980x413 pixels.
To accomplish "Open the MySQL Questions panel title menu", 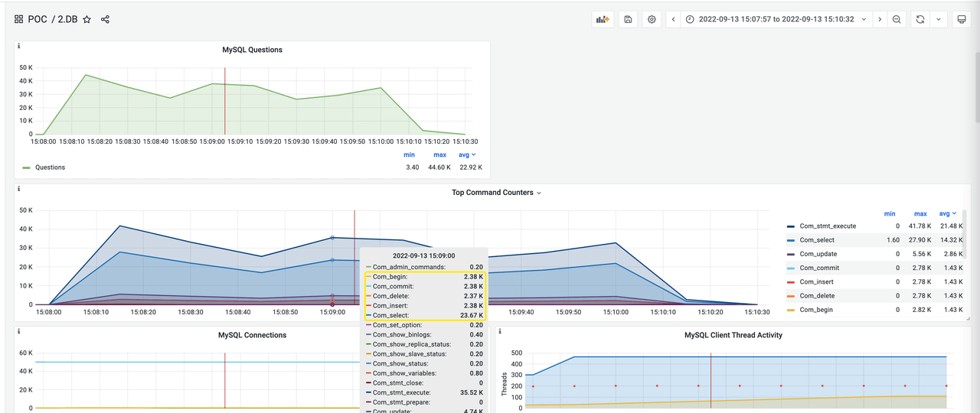I will click(252, 50).
